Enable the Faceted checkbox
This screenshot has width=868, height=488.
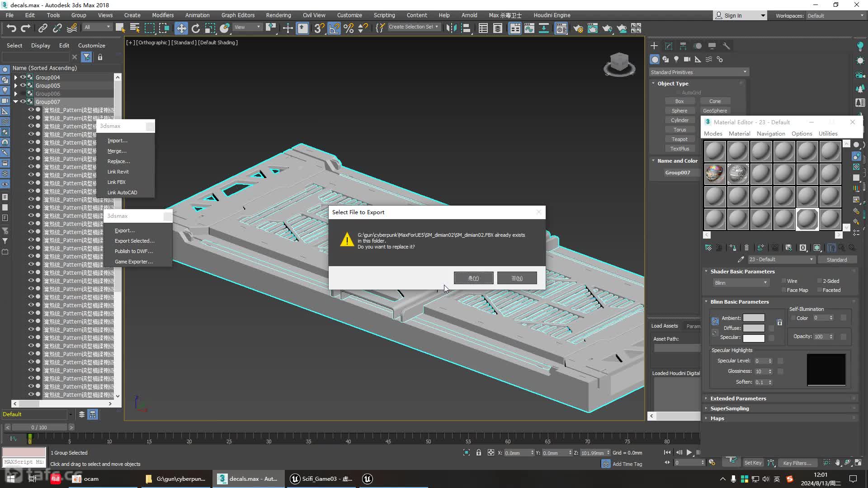(819, 290)
